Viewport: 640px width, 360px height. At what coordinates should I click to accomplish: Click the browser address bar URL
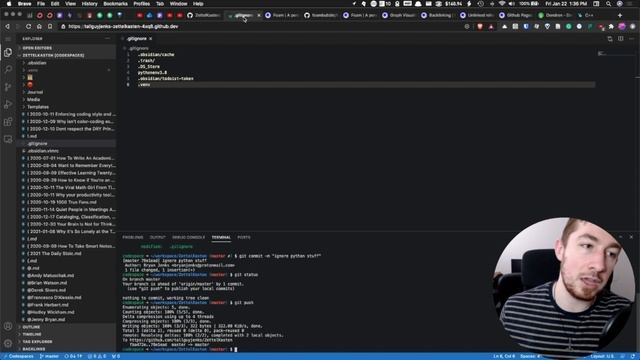coord(123,27)
